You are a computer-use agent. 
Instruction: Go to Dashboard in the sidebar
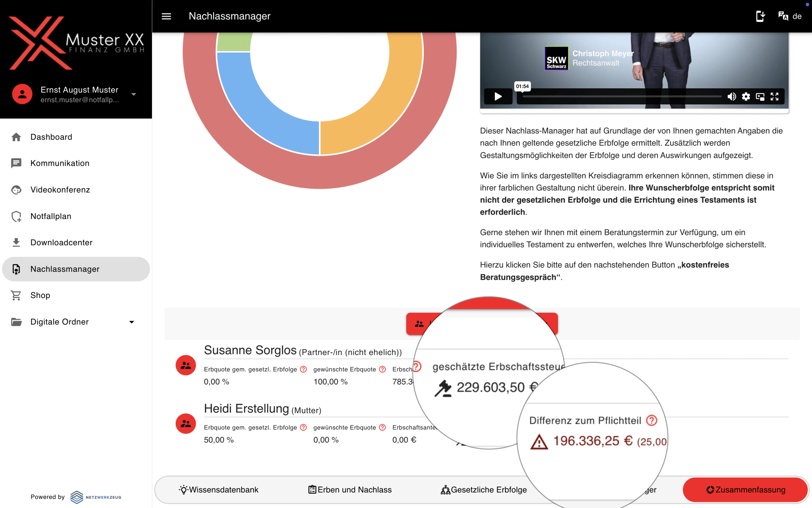coord(76,137)
